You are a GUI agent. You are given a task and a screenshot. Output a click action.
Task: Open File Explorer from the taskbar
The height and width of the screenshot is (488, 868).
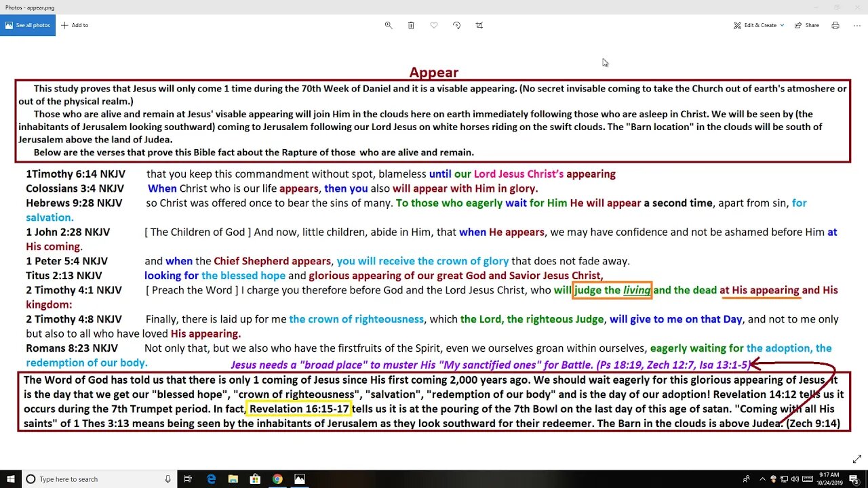(233, 479)
